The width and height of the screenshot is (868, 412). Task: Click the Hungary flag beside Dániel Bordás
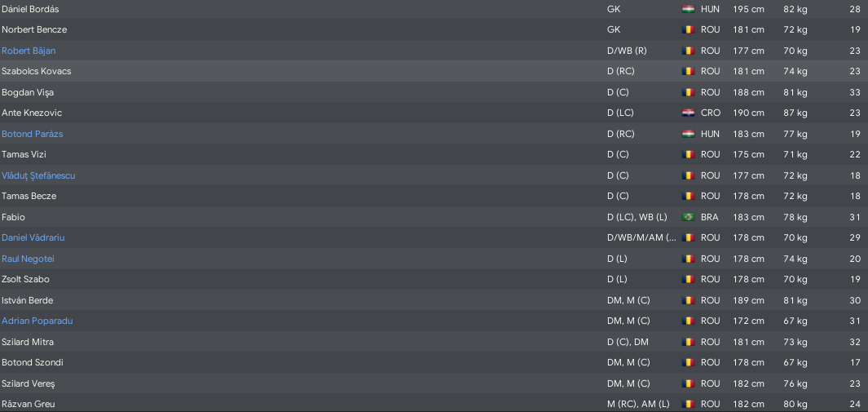[688, 9]
